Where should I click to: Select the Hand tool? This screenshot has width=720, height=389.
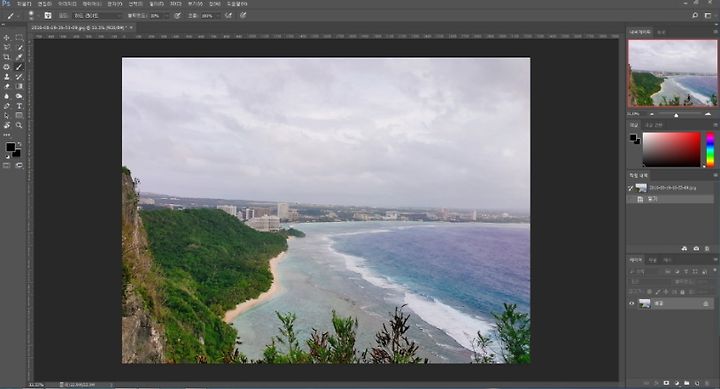(x=6, y=125)
